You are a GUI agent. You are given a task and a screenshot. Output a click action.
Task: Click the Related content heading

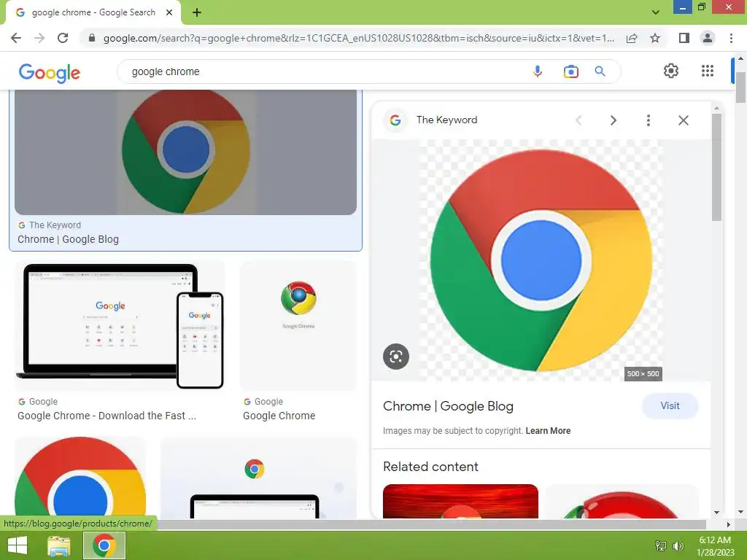[430, 467]
